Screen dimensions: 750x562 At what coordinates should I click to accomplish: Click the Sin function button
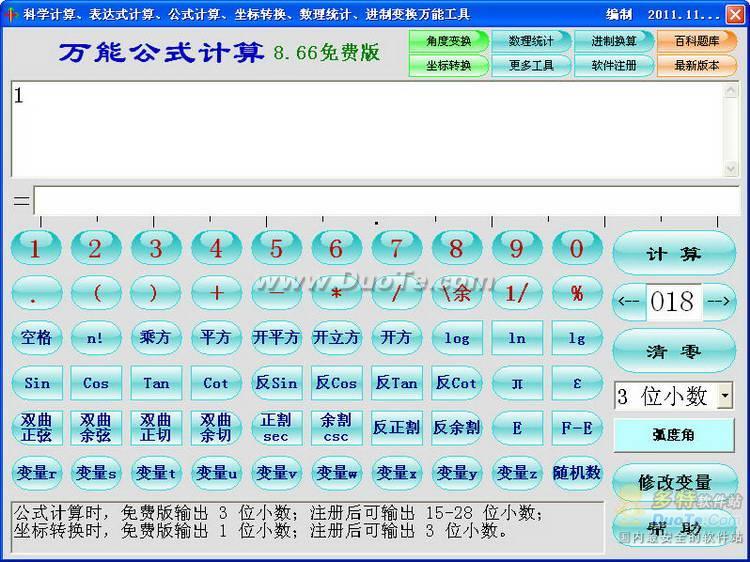click(x=36, y=383)
